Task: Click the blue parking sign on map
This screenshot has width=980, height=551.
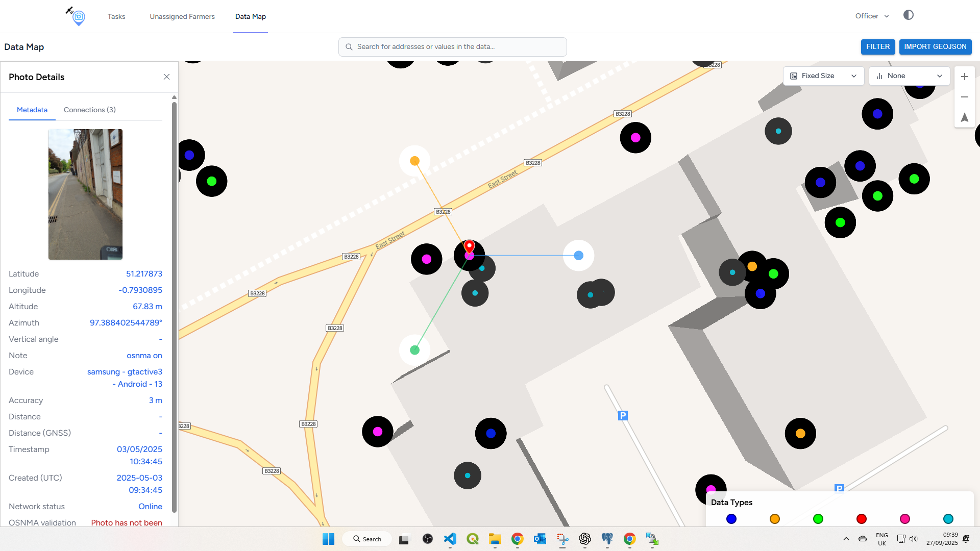Action: (623, 415)
